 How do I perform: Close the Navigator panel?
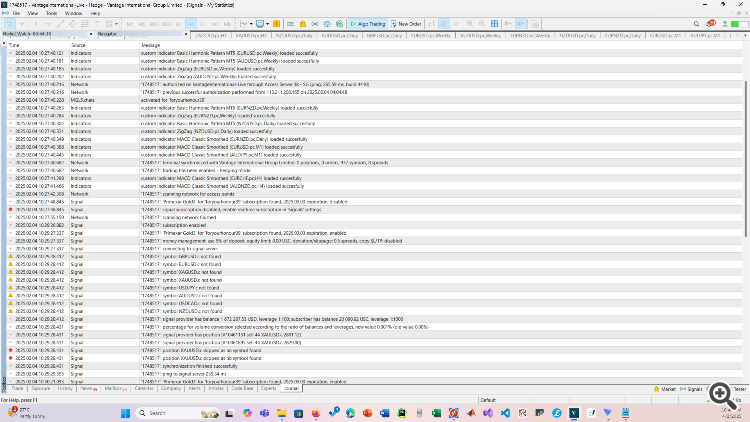186,34
